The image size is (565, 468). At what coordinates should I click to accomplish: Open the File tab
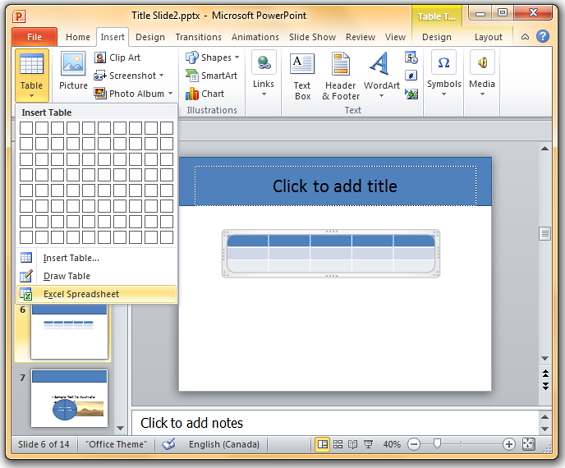[x=35, y=37]
